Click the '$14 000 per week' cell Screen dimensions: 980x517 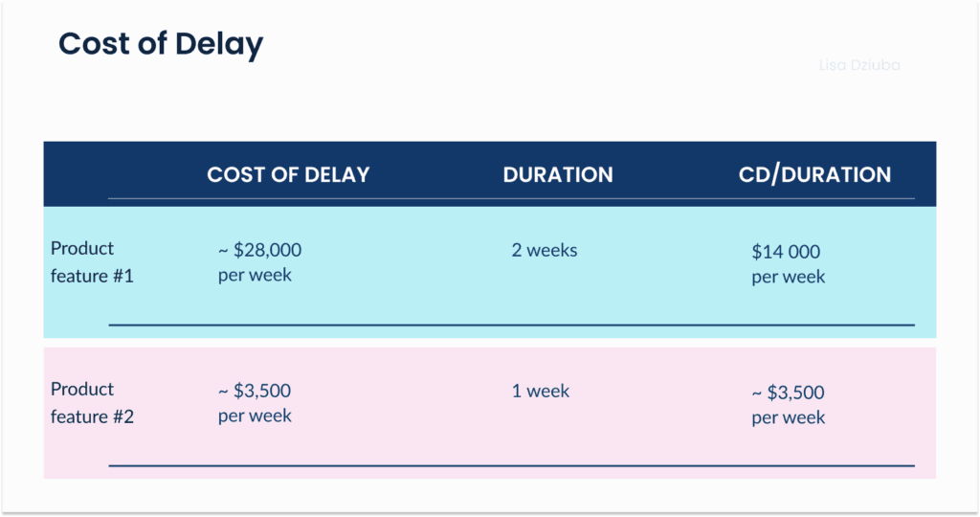788,264
